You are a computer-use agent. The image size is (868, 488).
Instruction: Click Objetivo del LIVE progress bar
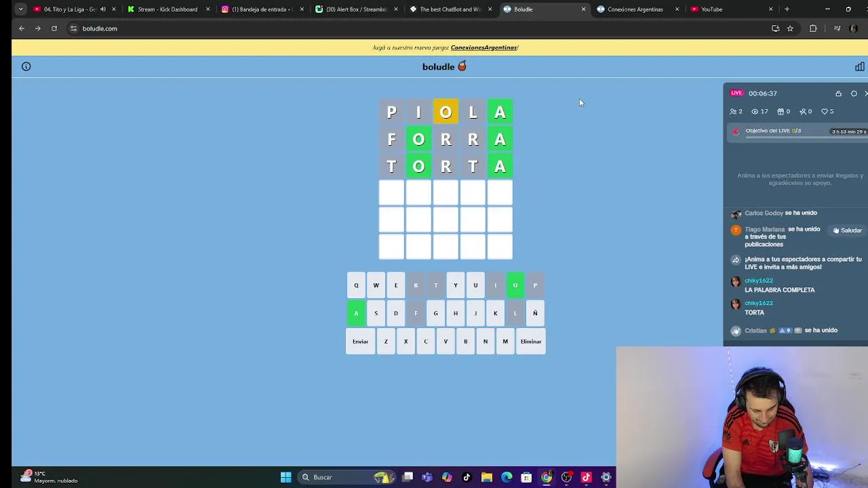pyautogui.click(x=806, y=137)
